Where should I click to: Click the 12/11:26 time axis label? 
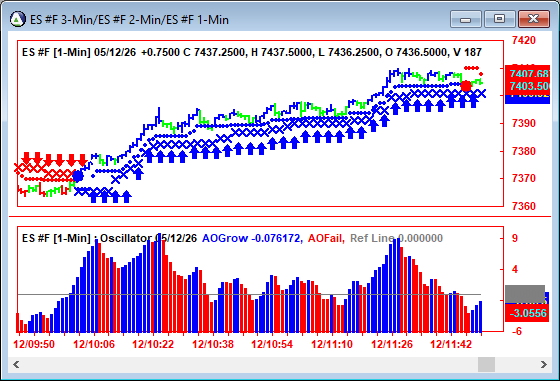[x=392, y=344]
